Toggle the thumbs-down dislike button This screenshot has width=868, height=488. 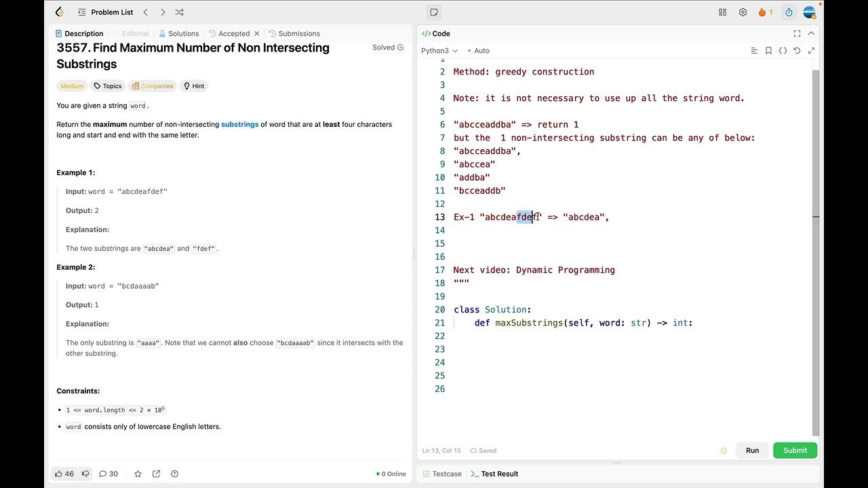(85, 474)
